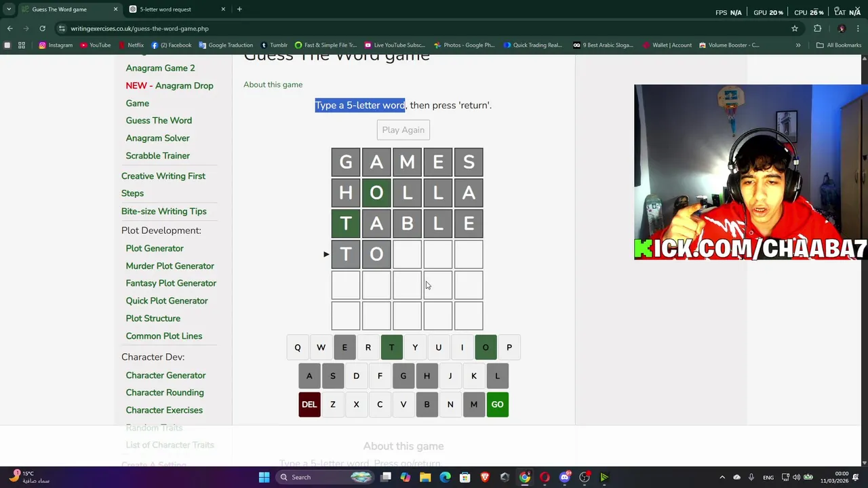The height and width of the screenshot is (488, 868).
Task: Open the browser extensions puzzle icon
Action: click(x=817, y=28)
